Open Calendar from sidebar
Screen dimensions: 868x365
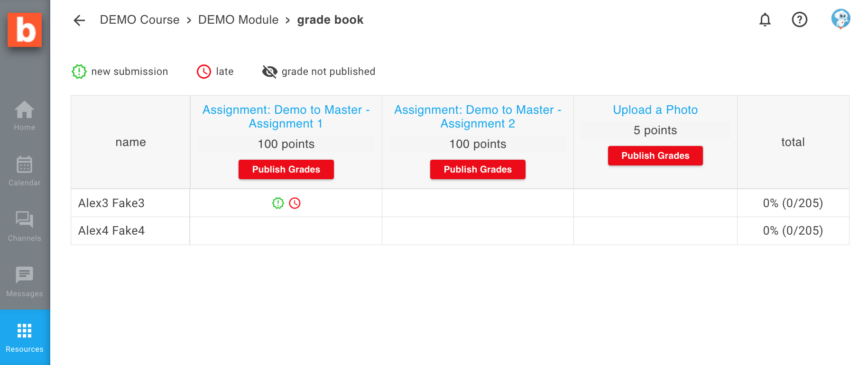[x=25, y=171]
